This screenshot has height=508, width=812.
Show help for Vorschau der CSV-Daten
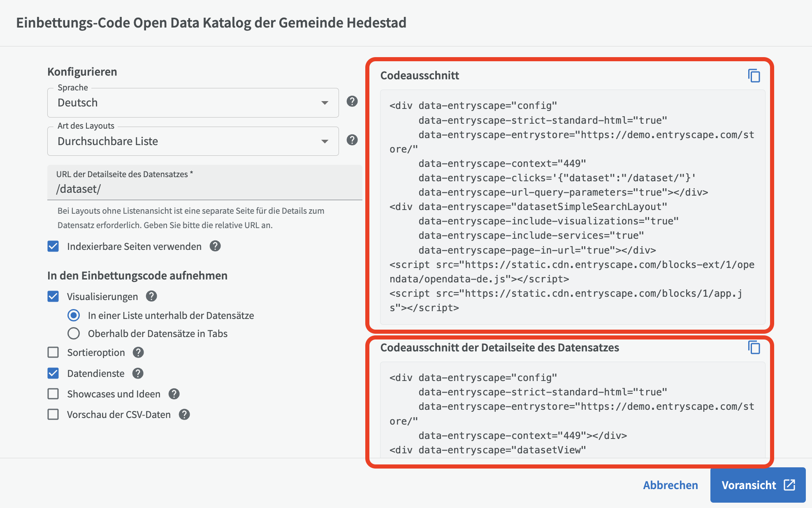(x=184, y=415)
